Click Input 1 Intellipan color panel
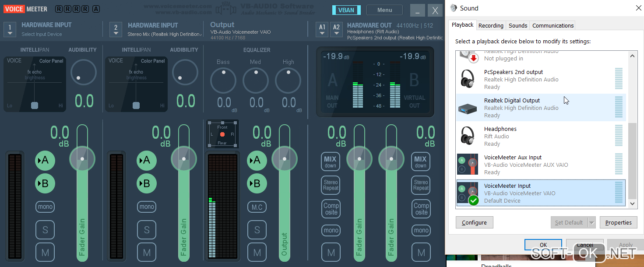The height and width of the screenshot is (267, 644). (35, 84)
